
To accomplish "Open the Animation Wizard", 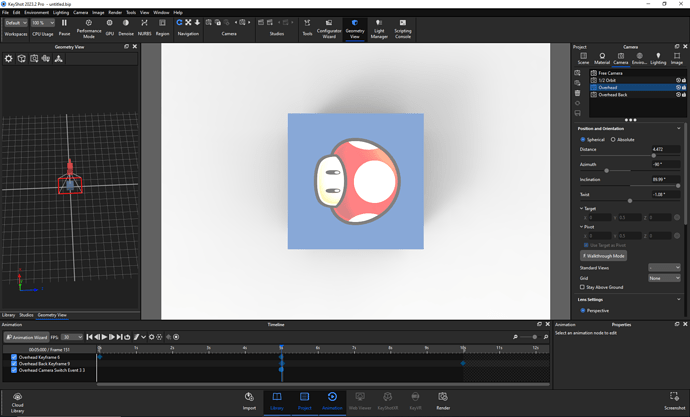I will tap(26, 337).
